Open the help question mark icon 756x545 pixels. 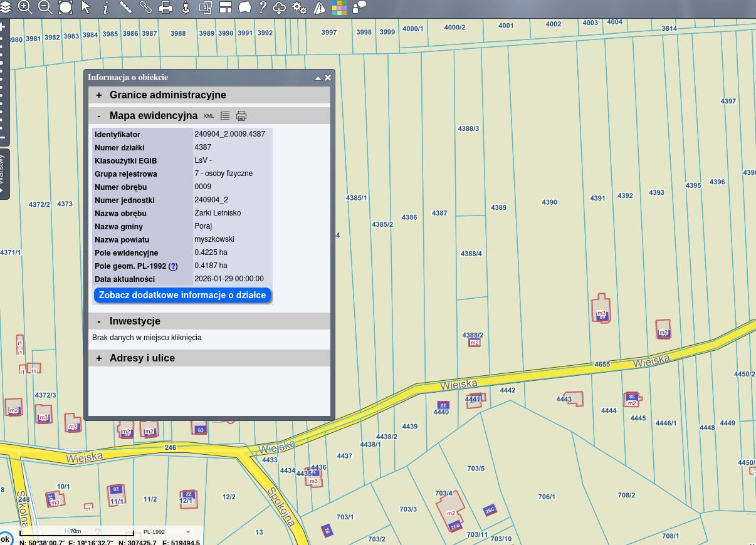(263, 8)
